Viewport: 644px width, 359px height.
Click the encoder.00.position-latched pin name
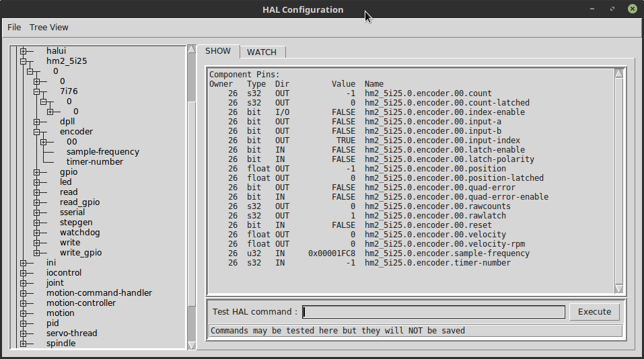(x=454, y=178)
